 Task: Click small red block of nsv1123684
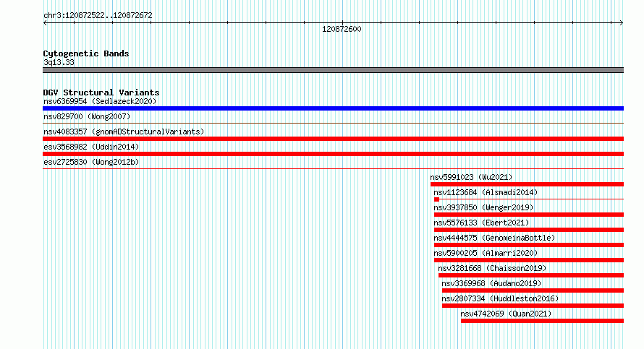436,199
